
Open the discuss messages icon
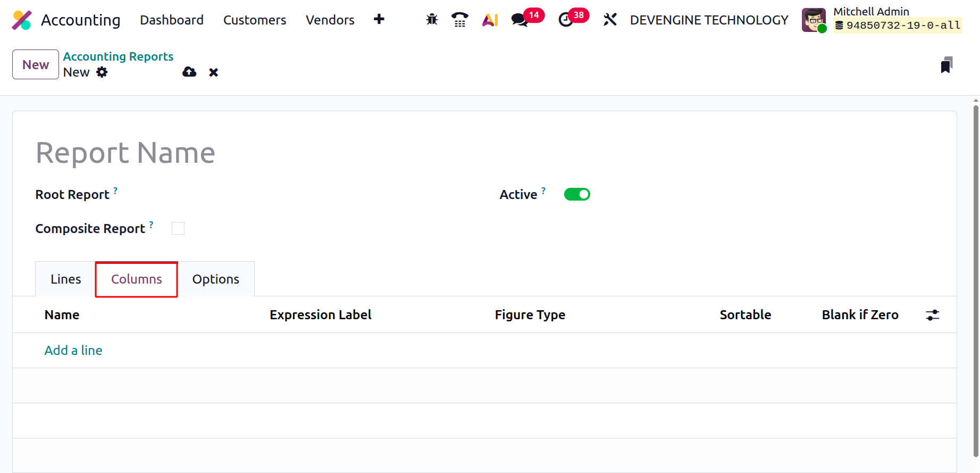pyautogui.click(x=519, y=20)
